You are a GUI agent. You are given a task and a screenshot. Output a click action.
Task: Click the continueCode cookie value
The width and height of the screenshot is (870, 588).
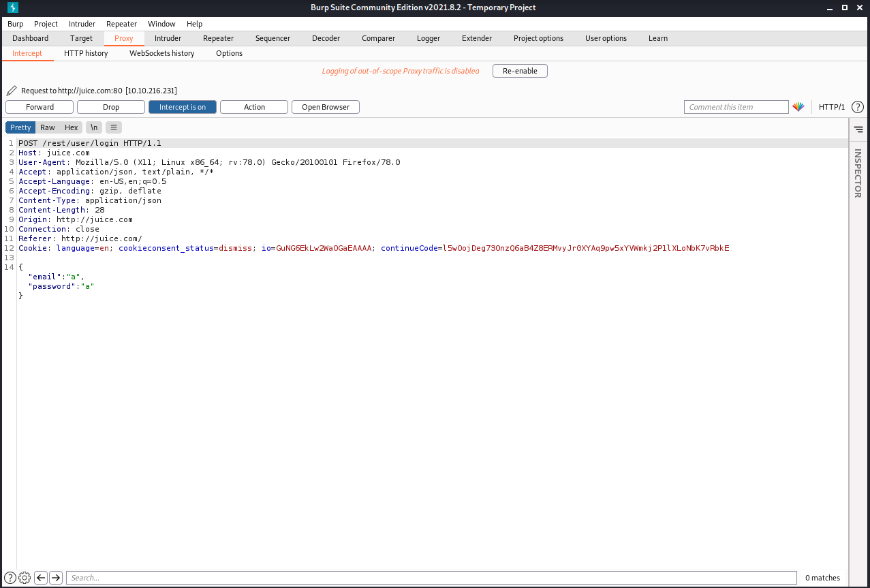coord(586,248)
